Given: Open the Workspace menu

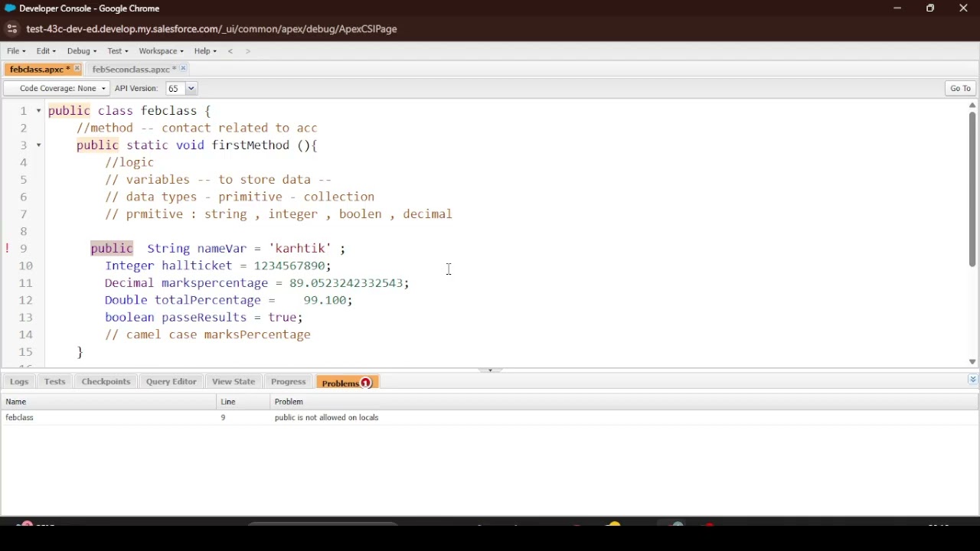Looking at the screenshot, I should tap(161, 51).
